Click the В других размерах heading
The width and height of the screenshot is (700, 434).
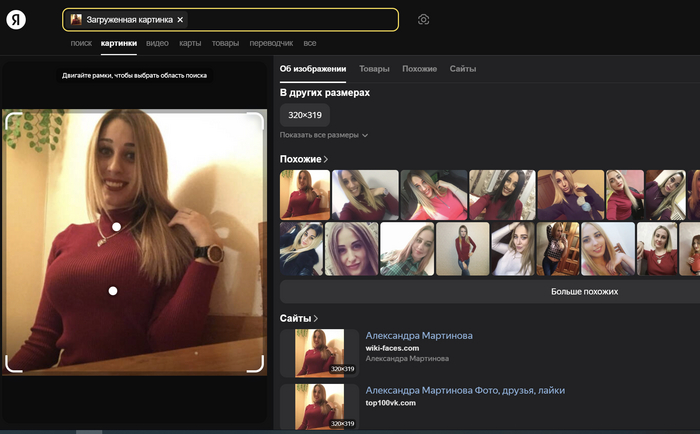[x=325, y=93]
